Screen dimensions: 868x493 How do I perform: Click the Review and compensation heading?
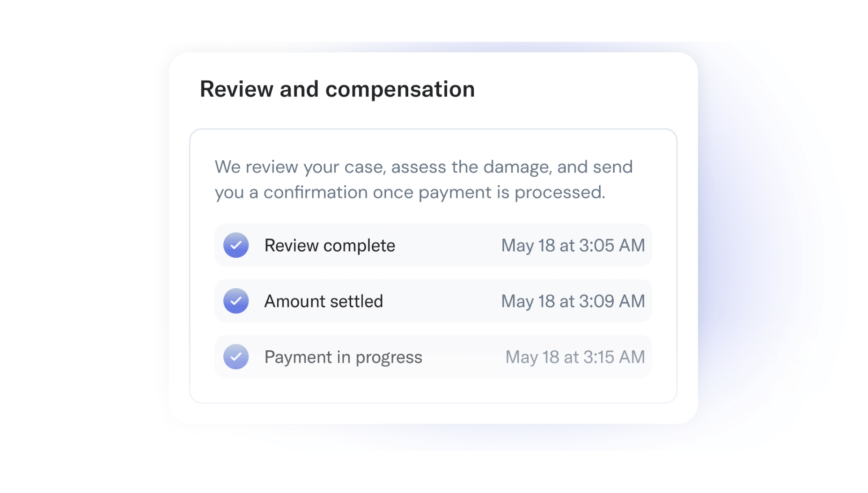click(x=337, y=89)
